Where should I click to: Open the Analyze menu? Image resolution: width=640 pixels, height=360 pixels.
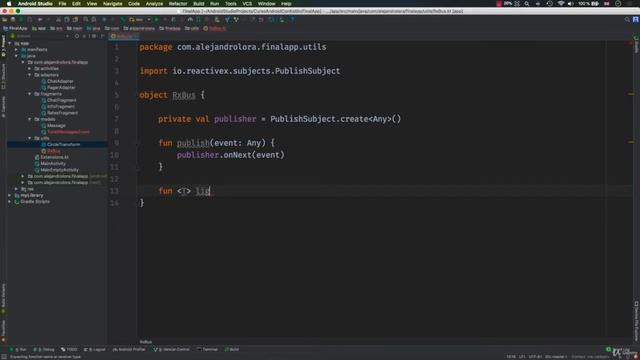tap(154, 4)
